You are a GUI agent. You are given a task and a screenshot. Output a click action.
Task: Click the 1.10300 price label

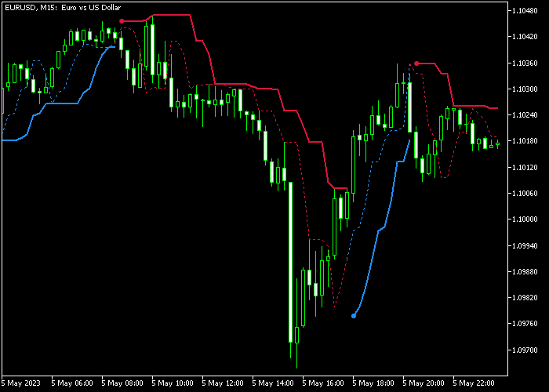coord(525,89)
